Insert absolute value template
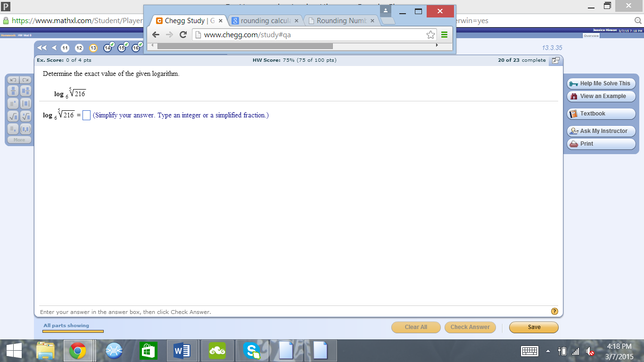This screenshot has height=362, width=644. coord(25,104)
